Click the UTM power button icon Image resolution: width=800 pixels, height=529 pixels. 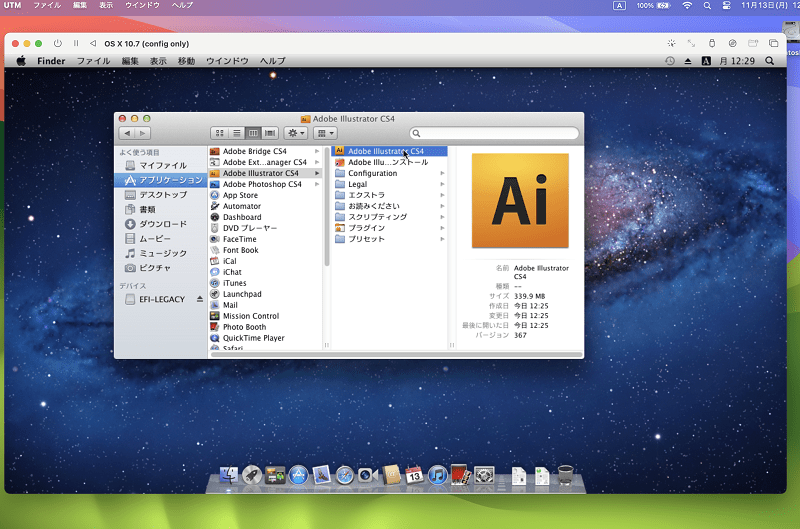(58, 43)
